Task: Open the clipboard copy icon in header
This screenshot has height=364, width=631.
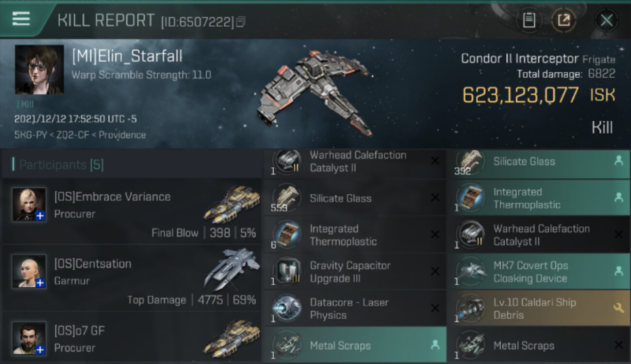Action: [x=529, y=20]
